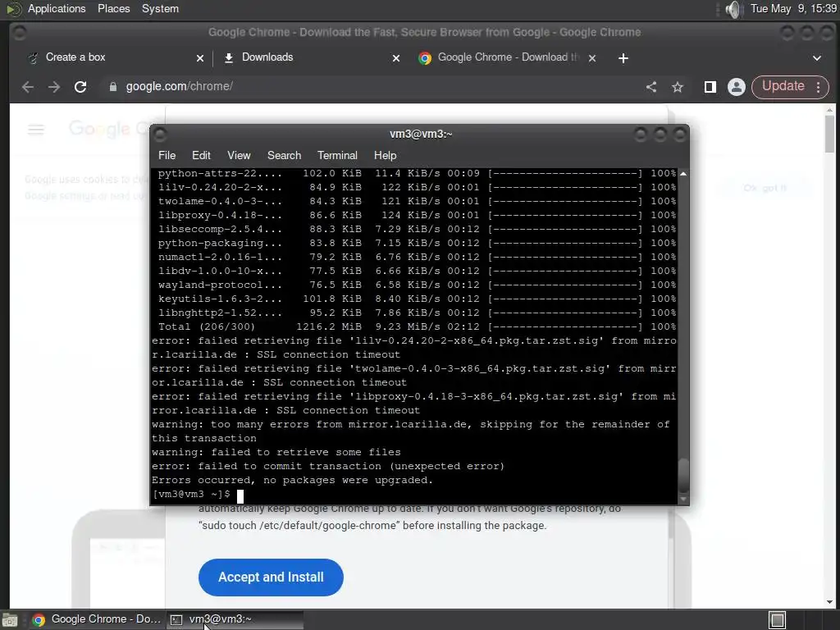This screenshot has width=840, height=630.
Task: Click the faded Ok, got it button
Action: click(x=765, y=188)
